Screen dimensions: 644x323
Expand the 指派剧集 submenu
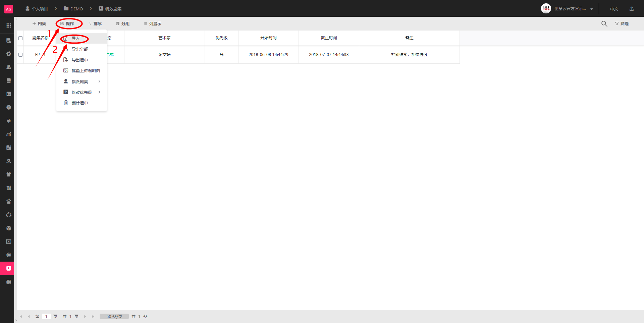click(82, 82)
